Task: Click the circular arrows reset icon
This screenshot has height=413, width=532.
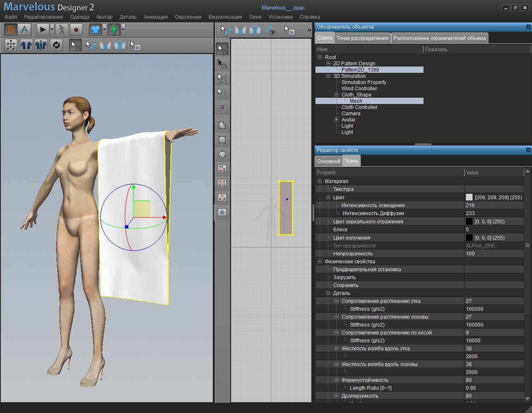Action: click(x=56, y=45)
